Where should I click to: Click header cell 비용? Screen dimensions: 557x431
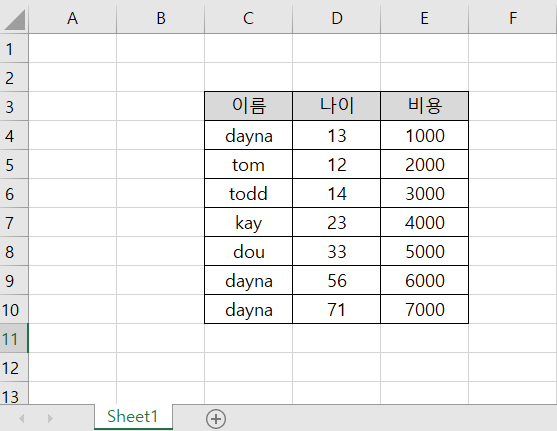tap(424, 106)
